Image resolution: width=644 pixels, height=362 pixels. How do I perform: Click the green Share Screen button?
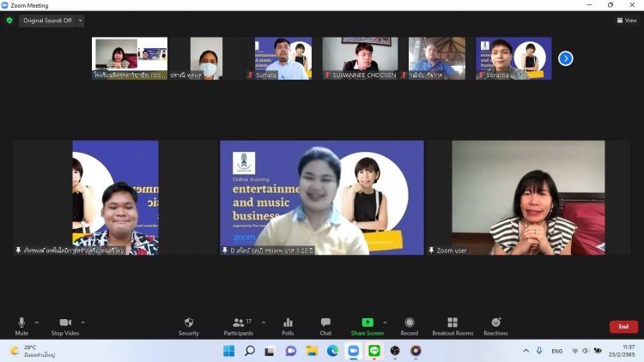click(x=368, y=326)
